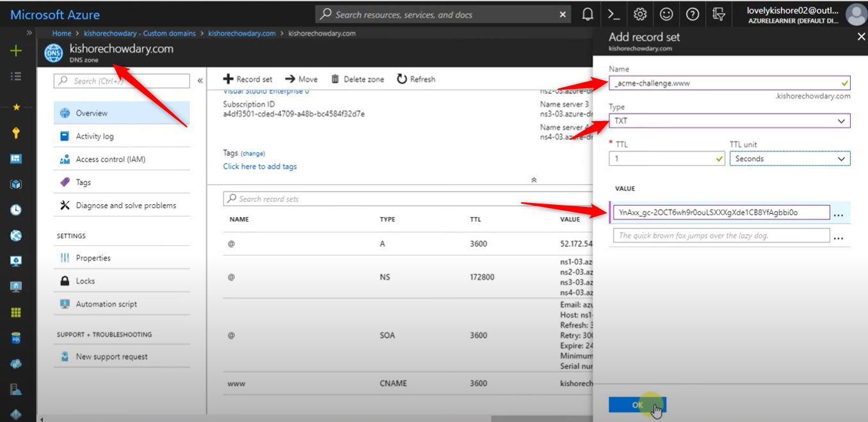The height and width of the screenshot is (422, 868).
Task: Click the filled TXT value field
Action: click(721, 212)
